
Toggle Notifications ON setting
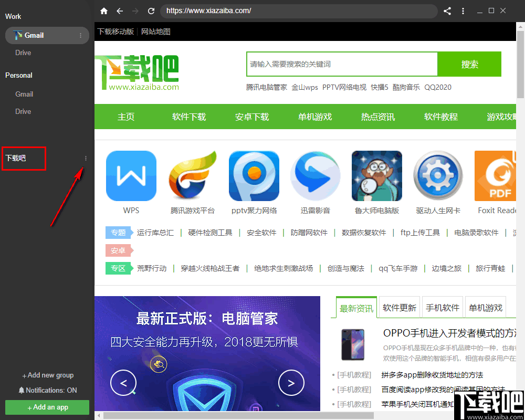click(48, 390)
